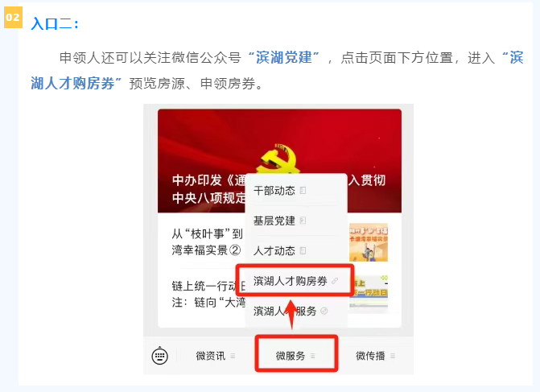Image resolution: width=540 pixels, height=392 pixels.
Task: Click article icon beside 基层党建
Action: coord(303,221)
